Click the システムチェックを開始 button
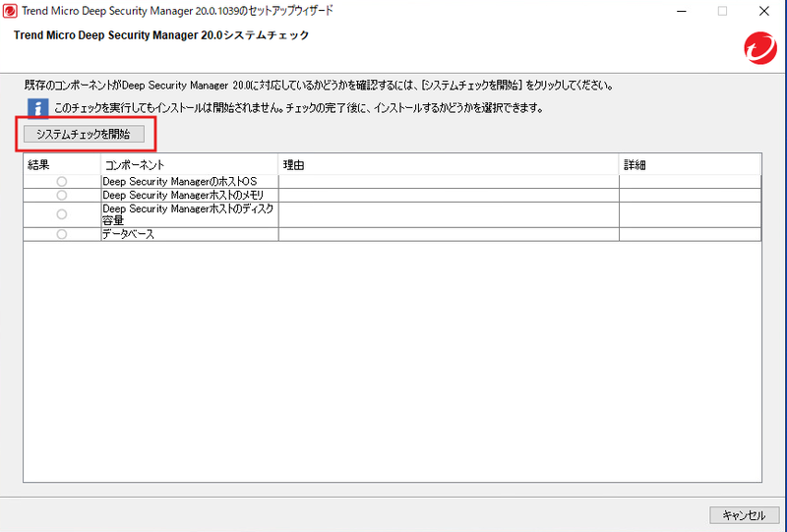The width and height of the screenshot is (787, 532). click(x=84, y=134)
